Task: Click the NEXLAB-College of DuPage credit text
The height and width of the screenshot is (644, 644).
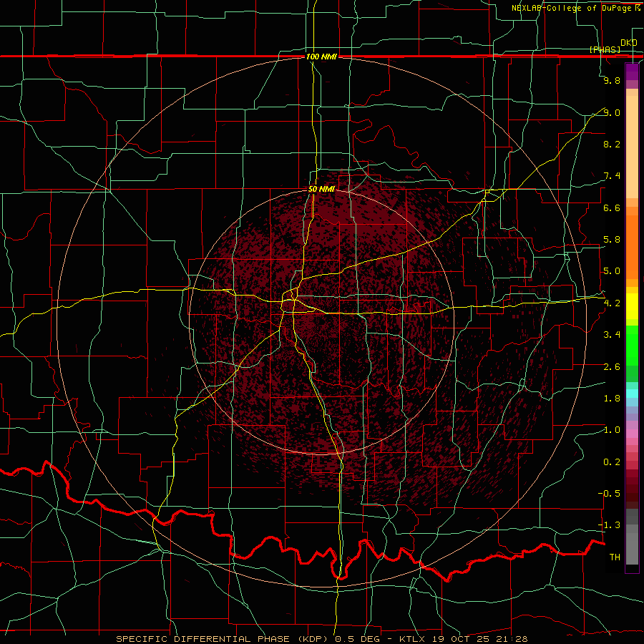Action: (x=572, y=8)
